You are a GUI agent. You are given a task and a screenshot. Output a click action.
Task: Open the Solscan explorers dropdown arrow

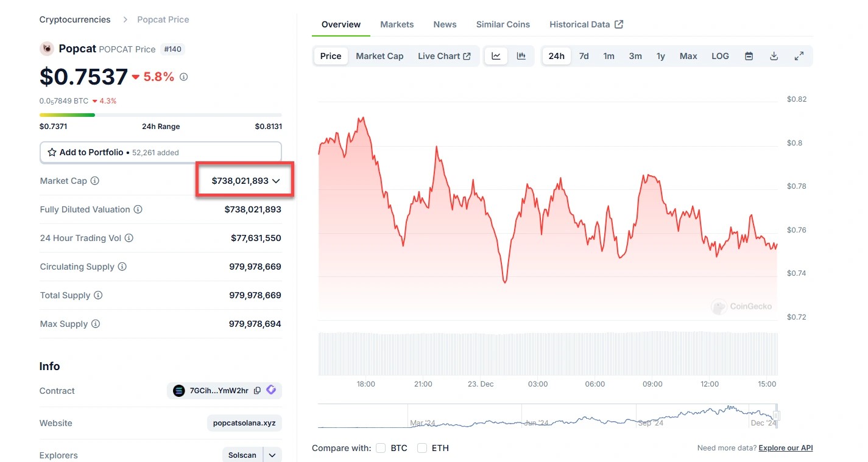pyautogui.click(x=272, y=455)
